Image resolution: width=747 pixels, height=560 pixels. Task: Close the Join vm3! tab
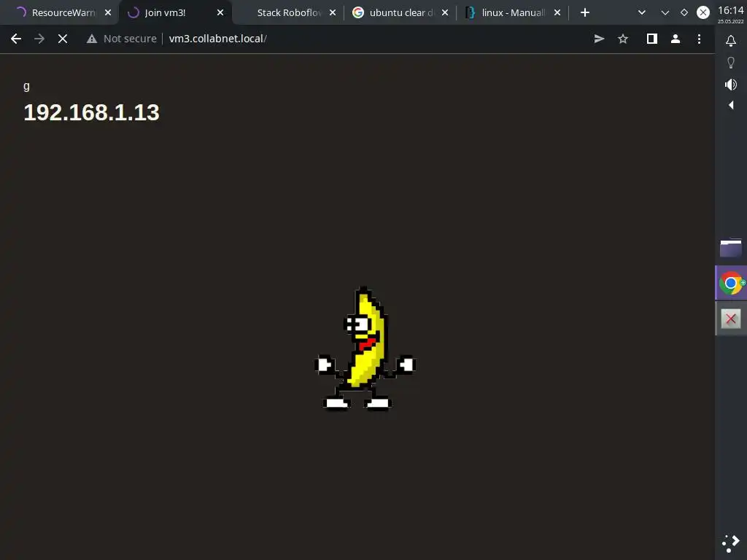click(220, 12)
